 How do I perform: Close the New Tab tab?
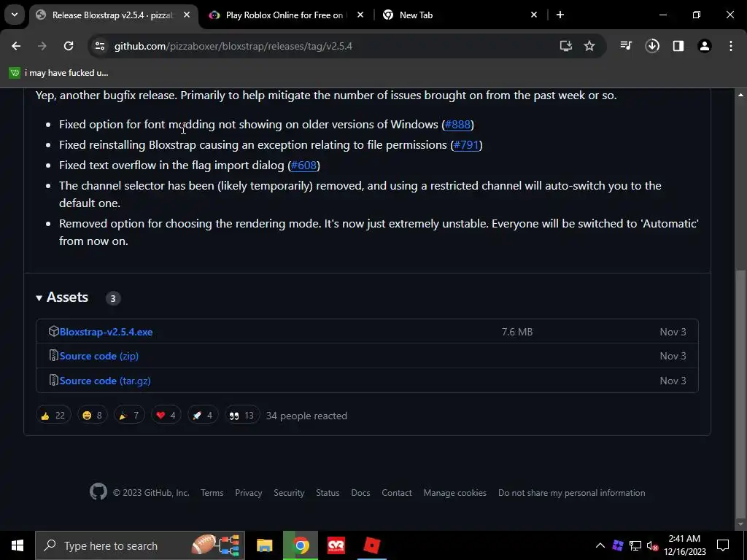tap(534, 15)
